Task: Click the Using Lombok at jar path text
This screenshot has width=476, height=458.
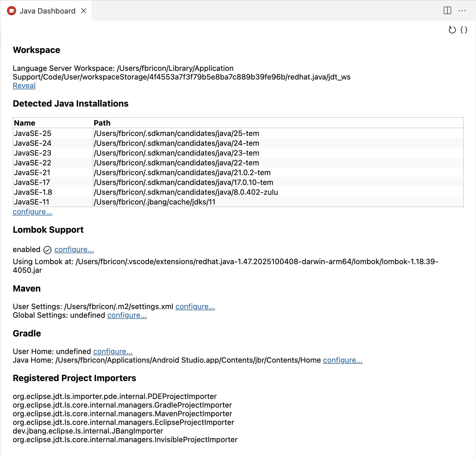Action: 225,266
